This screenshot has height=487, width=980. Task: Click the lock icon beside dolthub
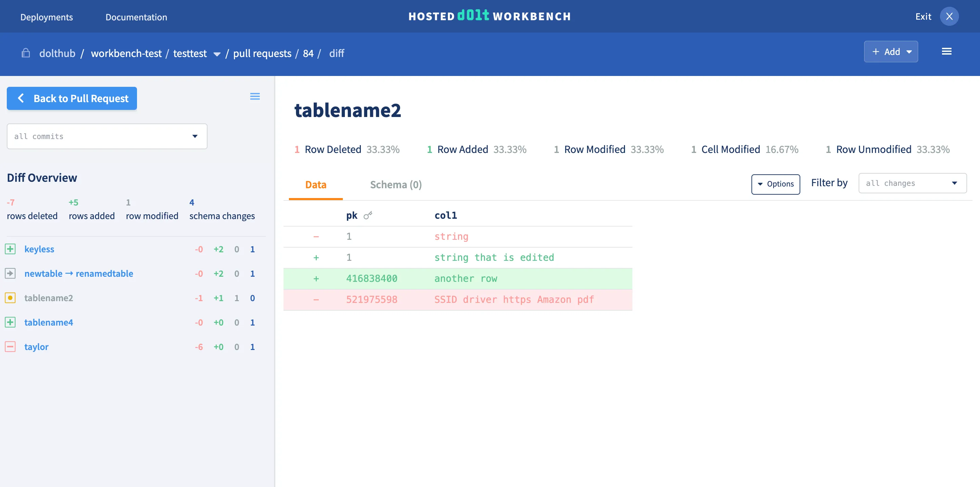coord(25,53)
